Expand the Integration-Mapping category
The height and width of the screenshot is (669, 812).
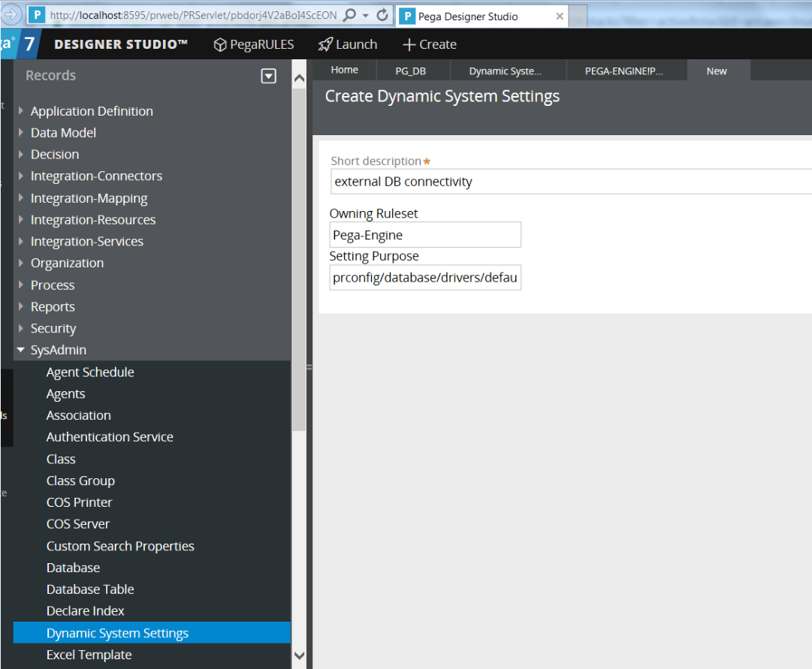click(x=21, y=197)
